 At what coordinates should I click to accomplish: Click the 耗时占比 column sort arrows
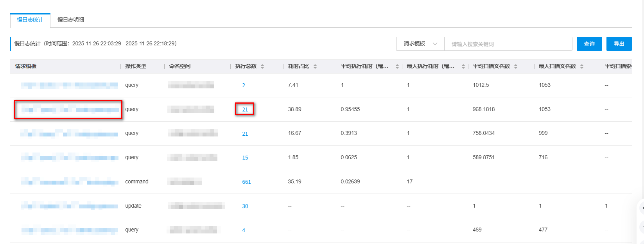click(315, 66)
